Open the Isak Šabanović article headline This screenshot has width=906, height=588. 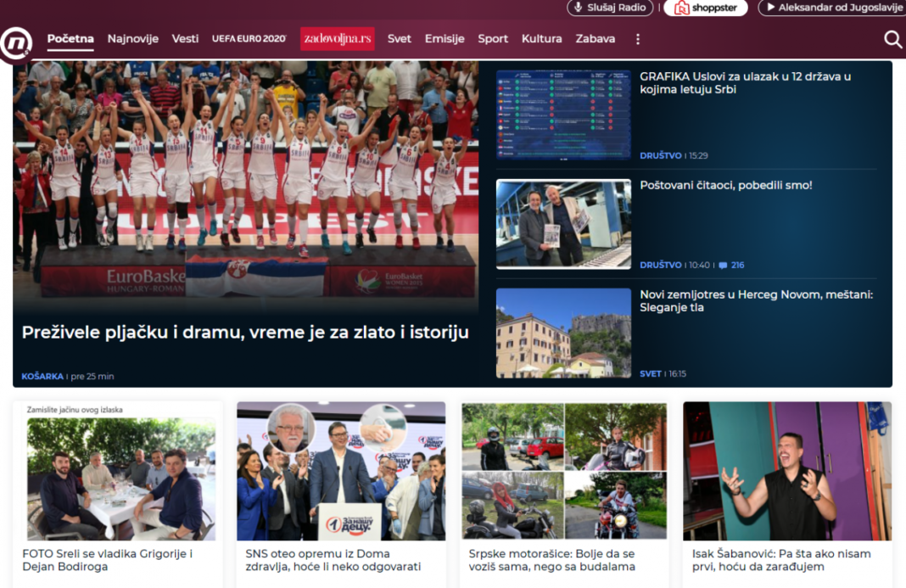[x=780, y=560]
